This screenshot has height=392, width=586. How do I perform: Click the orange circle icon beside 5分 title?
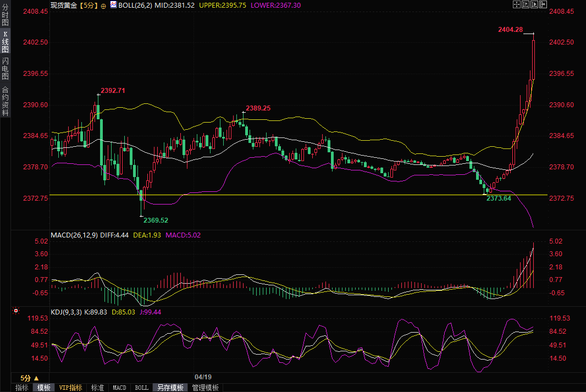click(x=103, y=5)
